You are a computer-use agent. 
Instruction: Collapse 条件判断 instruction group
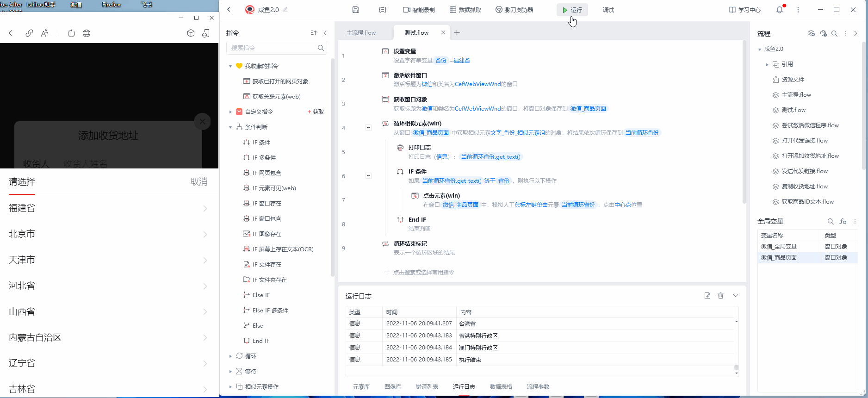(x=230, y=127)
